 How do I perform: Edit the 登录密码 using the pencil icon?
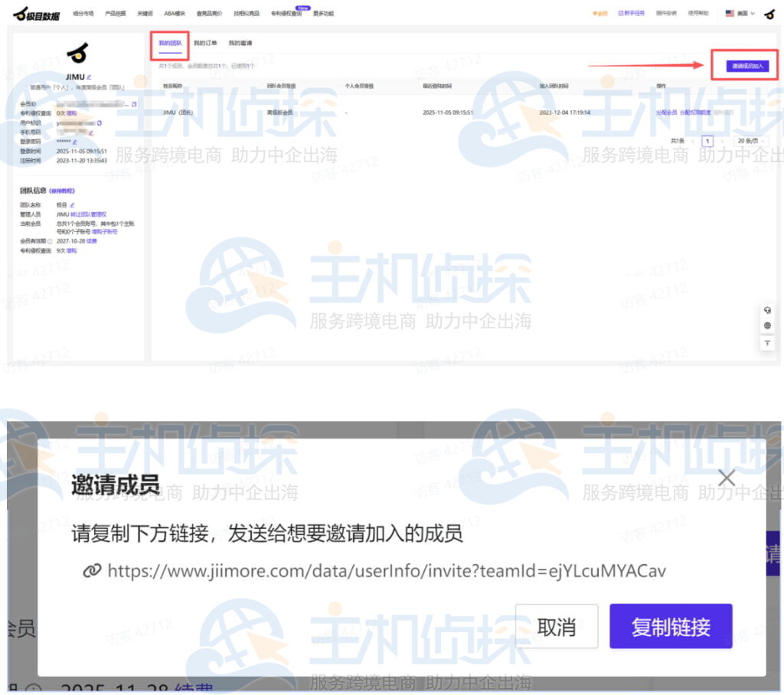tap(74, 142)
